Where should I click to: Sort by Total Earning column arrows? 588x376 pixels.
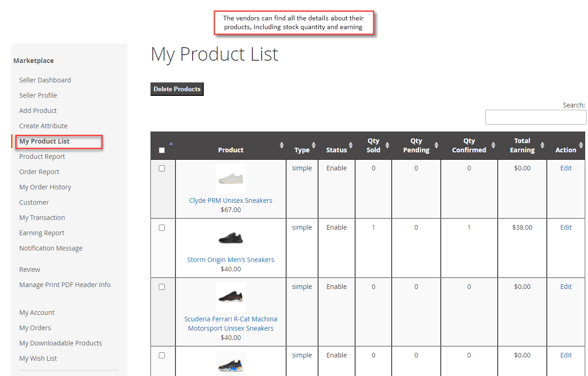click(x=542, y=145)
